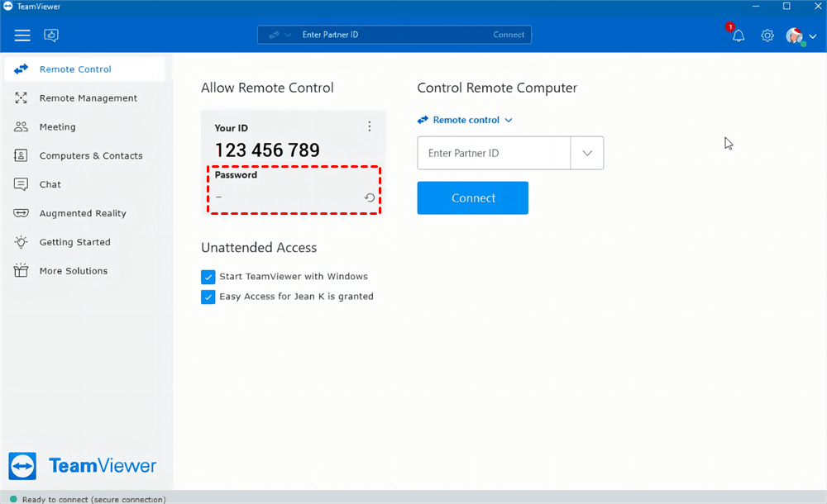827x504 pixels.
Task: Expand the Partner ID history dropdown arrow
Action: pyautogui.click(x=587, y=153)
